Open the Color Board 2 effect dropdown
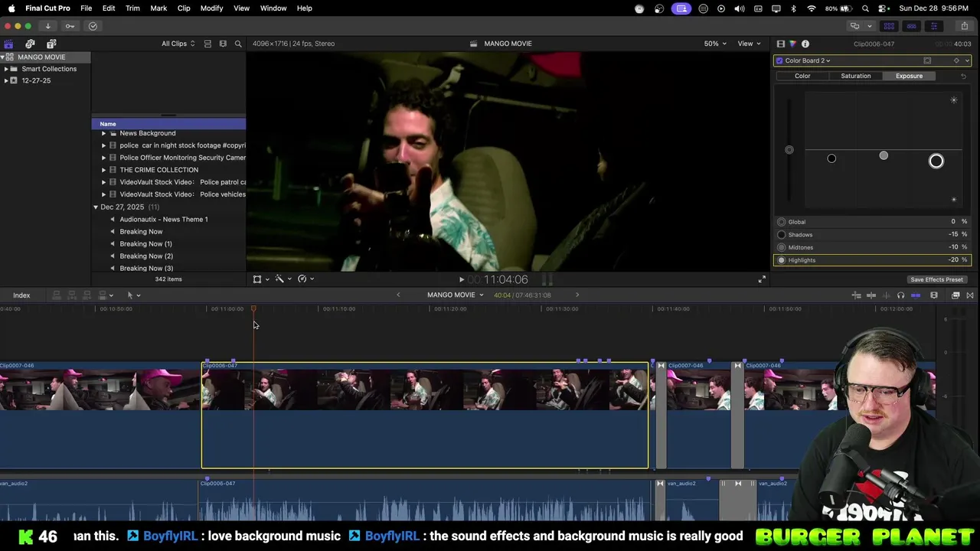Image resolution: width=980 pixels, height=551 pixels. 807,60
